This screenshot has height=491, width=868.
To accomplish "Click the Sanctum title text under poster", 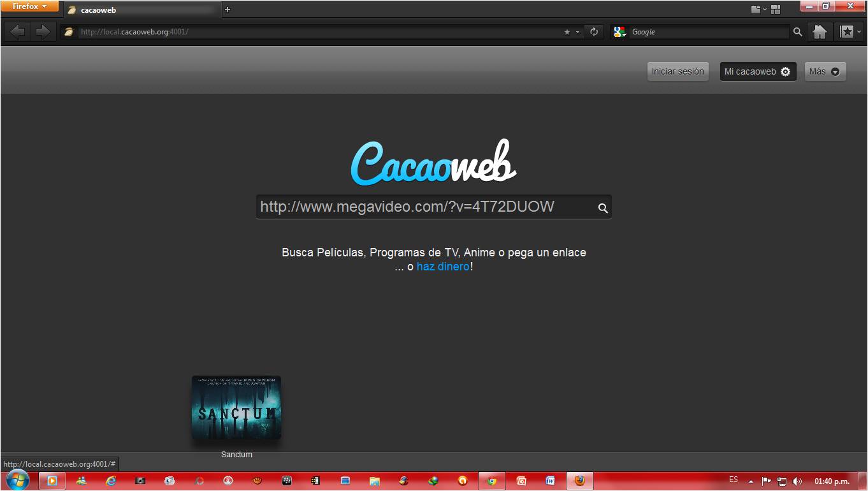I will coord(236,455).
